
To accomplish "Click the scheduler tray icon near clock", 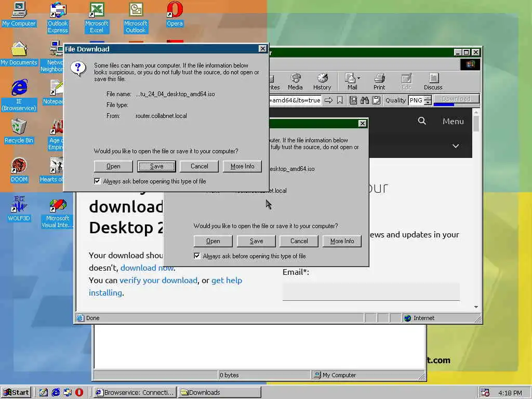I will pos(485,393).
